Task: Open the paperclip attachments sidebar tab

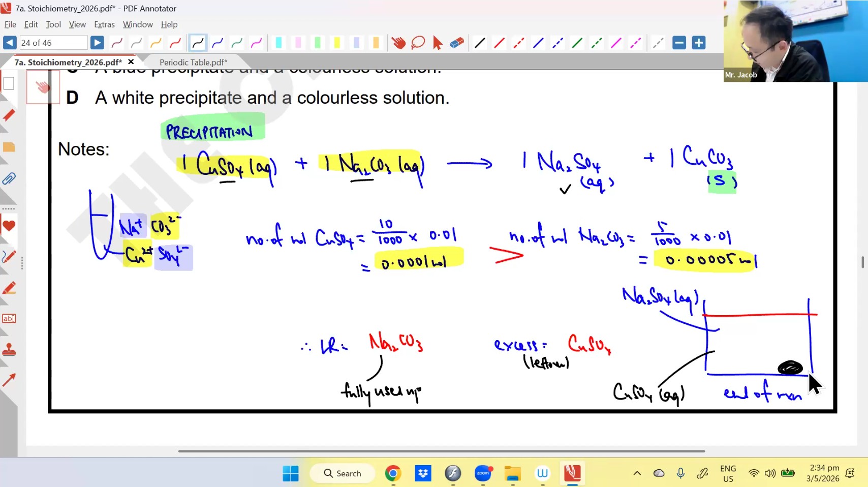Action: (x=9, y=178)
